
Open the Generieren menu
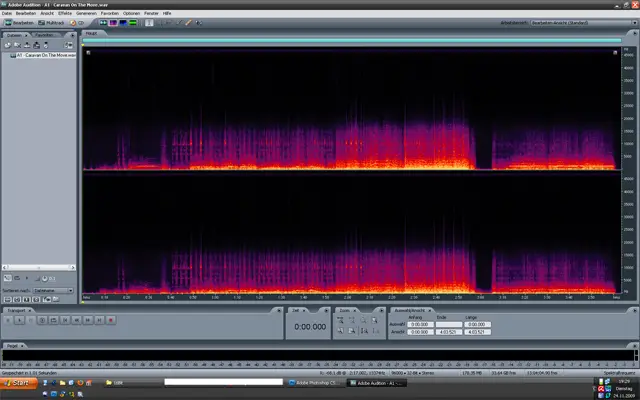(86, 13)
